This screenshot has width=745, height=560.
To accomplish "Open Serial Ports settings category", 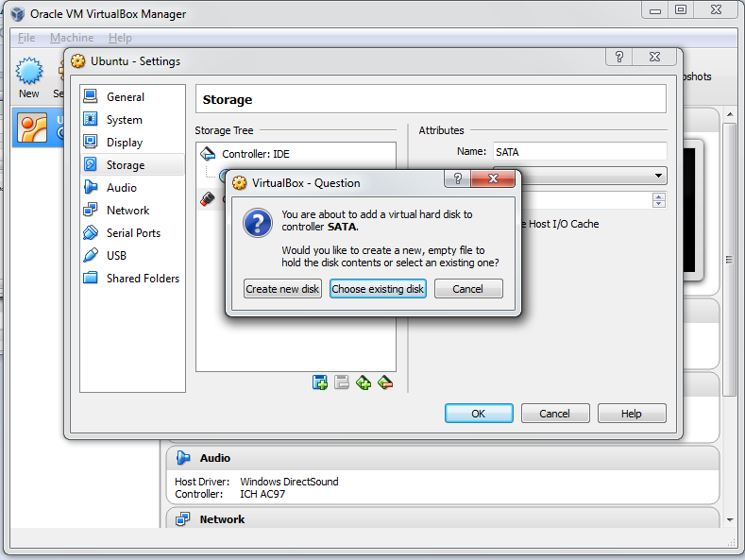I will pyautogui.click(x=132, y=233).
